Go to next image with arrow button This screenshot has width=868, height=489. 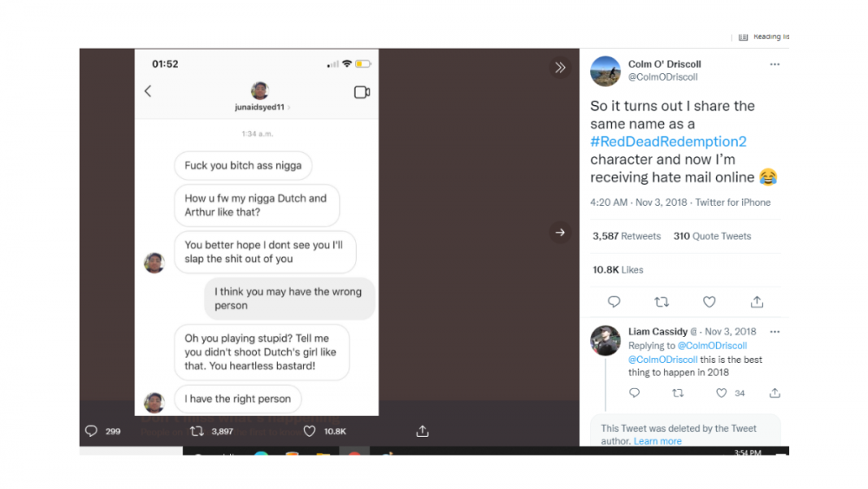point(560,233)
